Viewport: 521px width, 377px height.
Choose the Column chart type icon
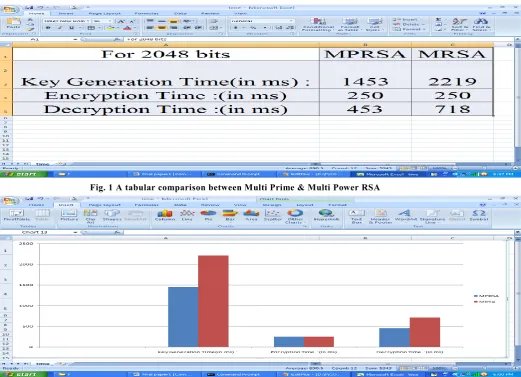click(165, 215)
